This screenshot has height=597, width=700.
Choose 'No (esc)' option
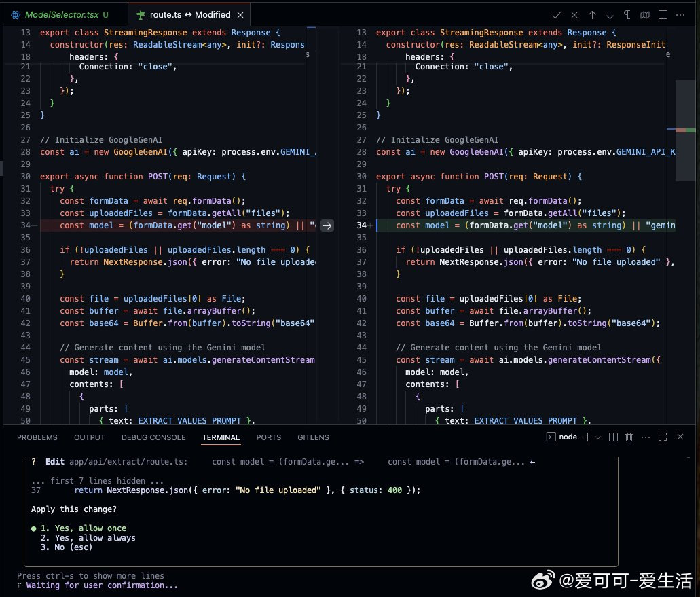66,547
